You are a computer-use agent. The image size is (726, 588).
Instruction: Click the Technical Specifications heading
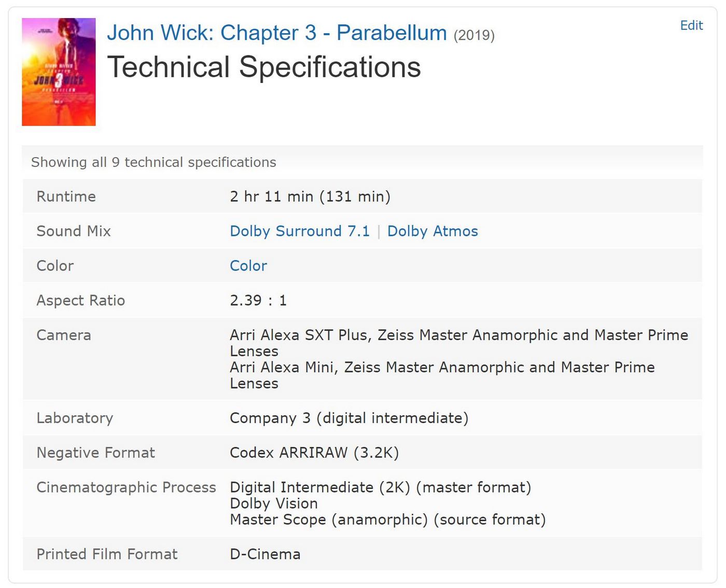(264, 67)
